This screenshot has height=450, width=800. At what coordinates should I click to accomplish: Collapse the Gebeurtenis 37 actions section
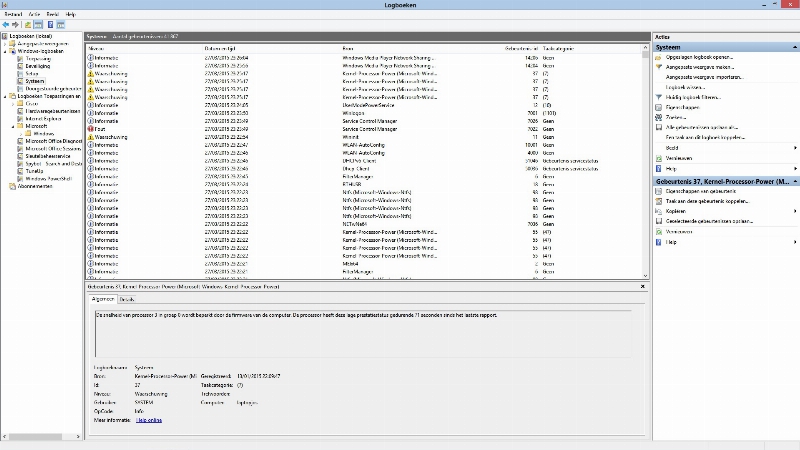tap(794, 181)
